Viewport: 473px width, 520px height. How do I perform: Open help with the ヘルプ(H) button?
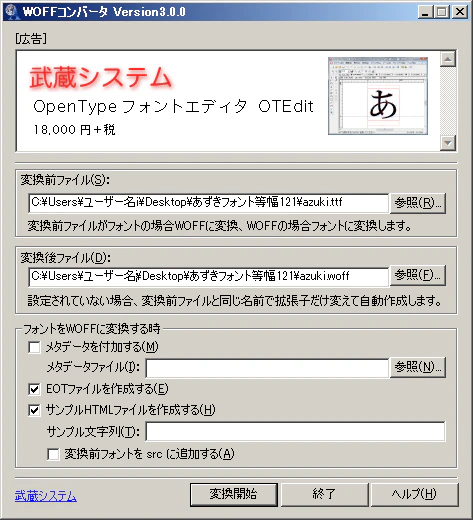414,495
